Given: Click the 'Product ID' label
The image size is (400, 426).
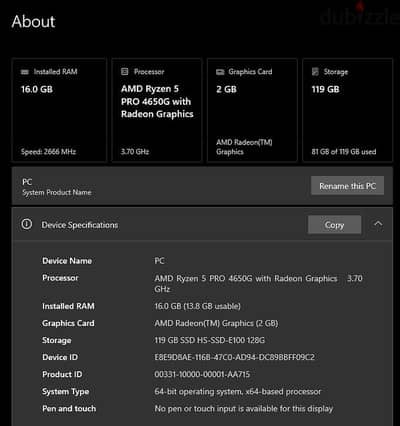Looking at the screenshot, I should (62, 374).
